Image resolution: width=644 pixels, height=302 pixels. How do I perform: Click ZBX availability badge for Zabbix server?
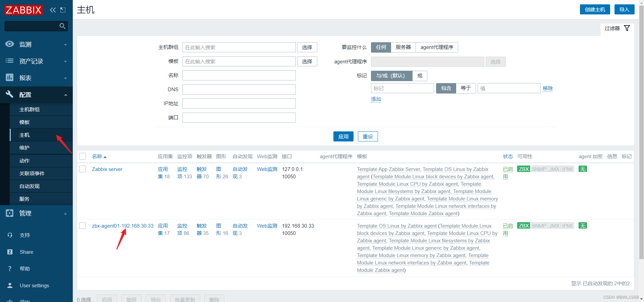click(524, 169)
